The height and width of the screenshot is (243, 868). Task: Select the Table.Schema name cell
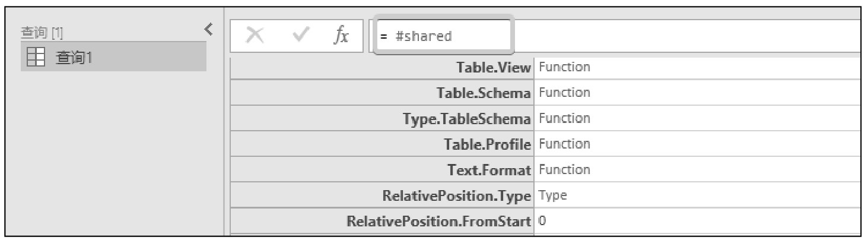(382, 93)
